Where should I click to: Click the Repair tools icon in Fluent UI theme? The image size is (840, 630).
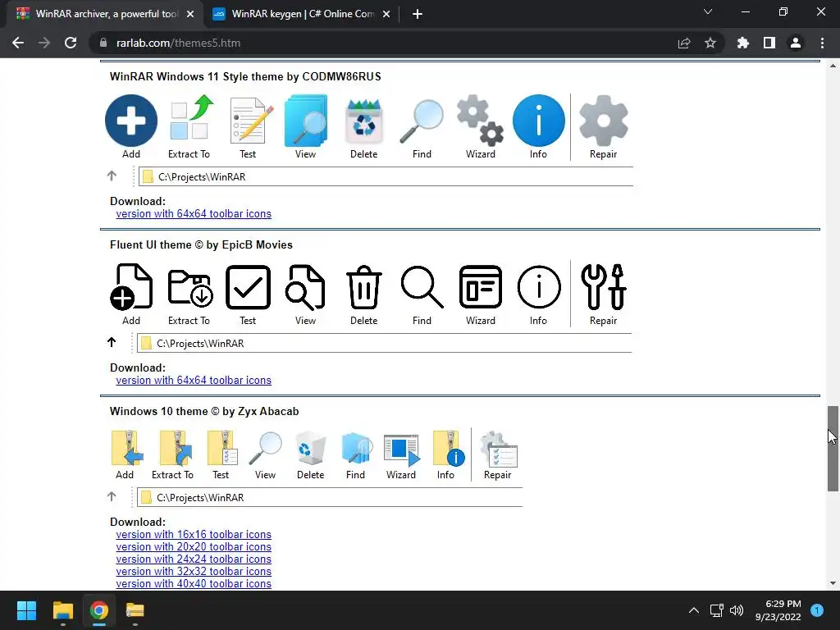coord(604,287)
